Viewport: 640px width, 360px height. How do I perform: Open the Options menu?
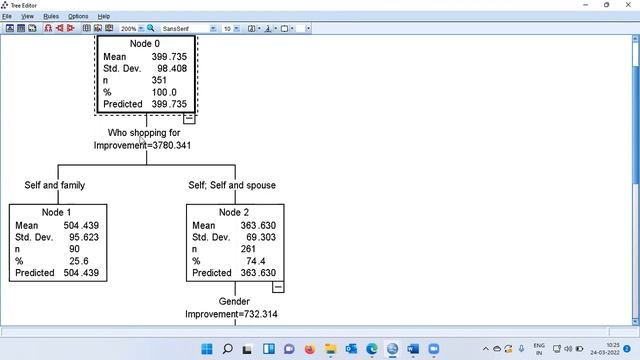pyautogui.click(x=78, y=16)
